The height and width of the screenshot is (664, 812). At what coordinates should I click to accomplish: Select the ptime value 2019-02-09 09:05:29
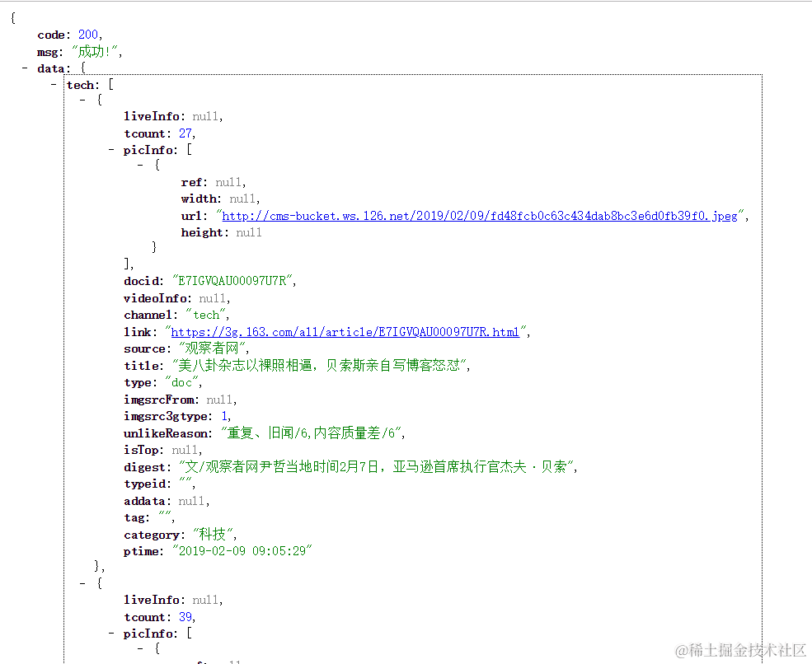(x=242, y=551)
